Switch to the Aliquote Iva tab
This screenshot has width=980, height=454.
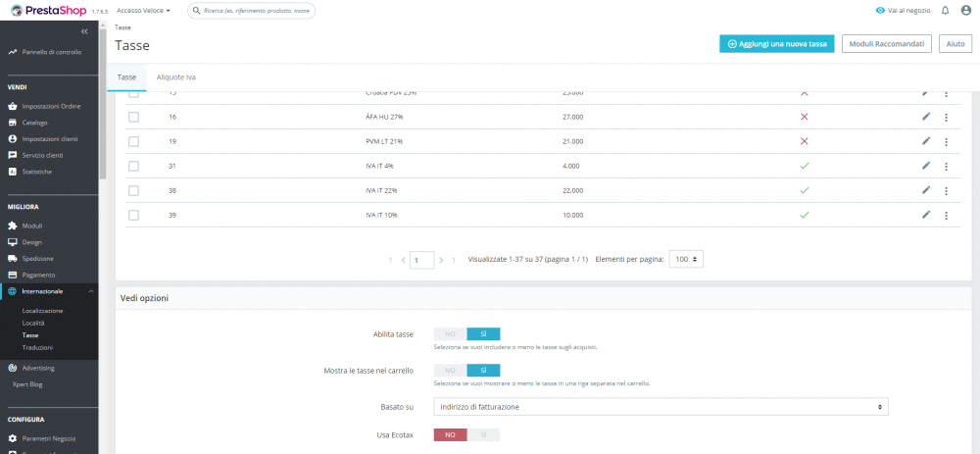(x=176, y=77)
